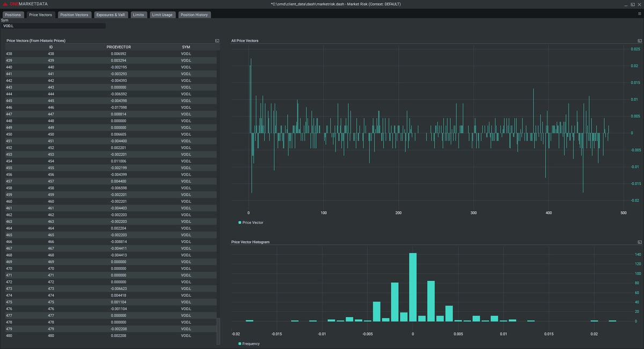The width and height of the screenshot is (644, 349).
Task: Click the OneMarketData logo icon
Action: [5, 4]
